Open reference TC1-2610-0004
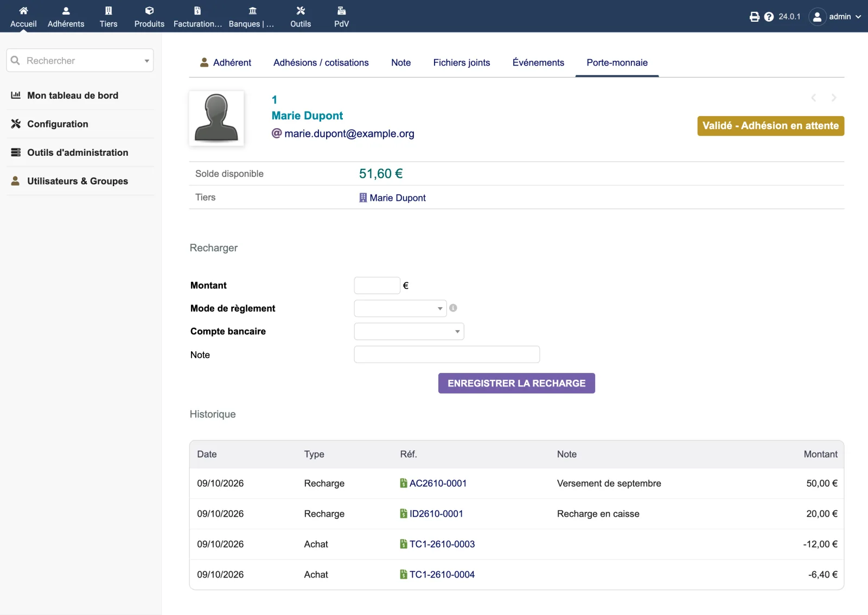Viewport: 868px width, 615px height. click(x=437, y=575)
